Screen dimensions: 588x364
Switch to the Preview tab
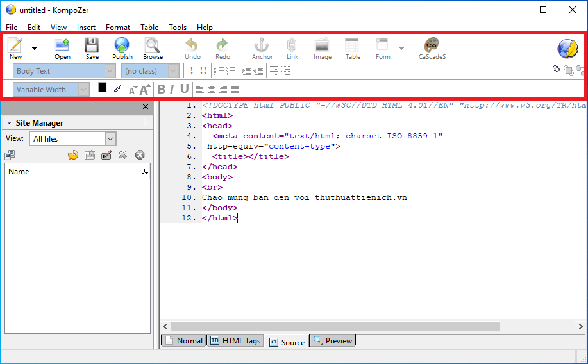[333, 341]
